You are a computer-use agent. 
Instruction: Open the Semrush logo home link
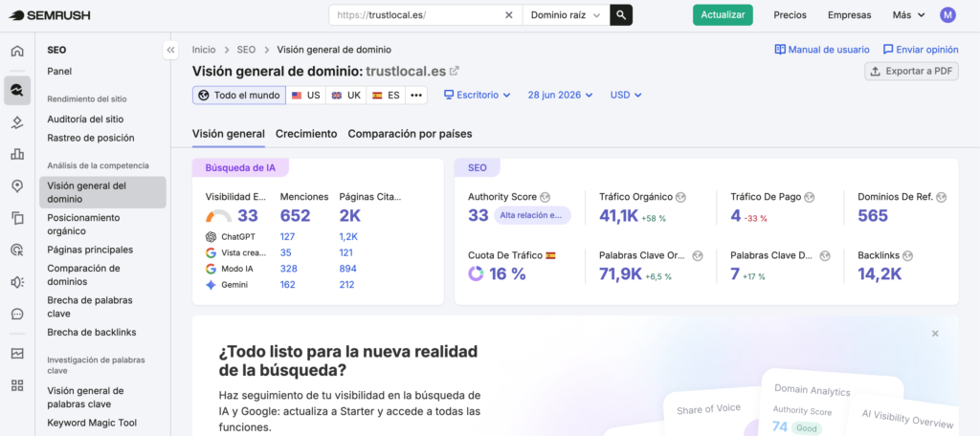click(x=50, y=15)
